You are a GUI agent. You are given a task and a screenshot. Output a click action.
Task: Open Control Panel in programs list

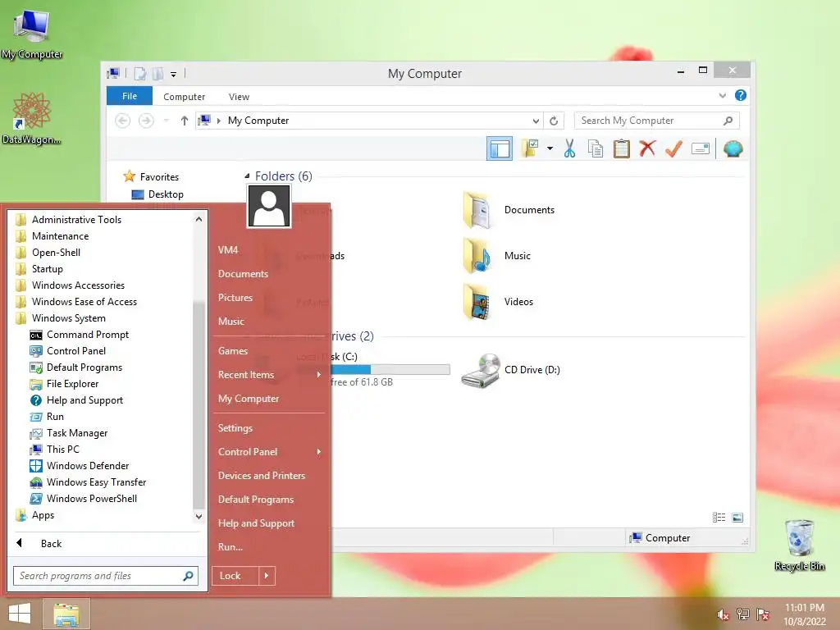(x=76, y=351)
